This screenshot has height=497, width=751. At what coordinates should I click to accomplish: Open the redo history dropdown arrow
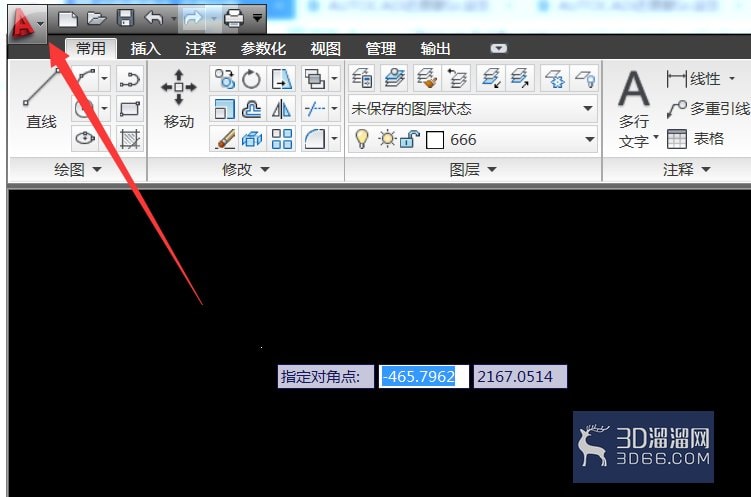(214, 19)
